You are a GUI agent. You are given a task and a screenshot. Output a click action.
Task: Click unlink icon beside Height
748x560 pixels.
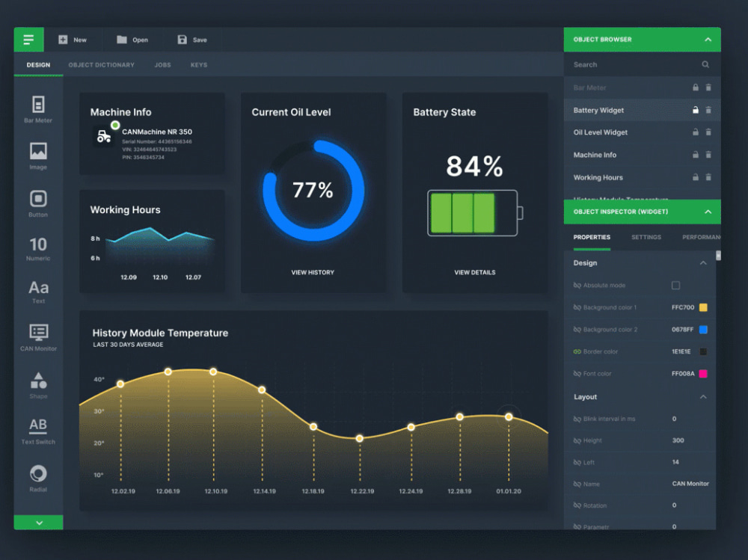(x=577, y=440)
